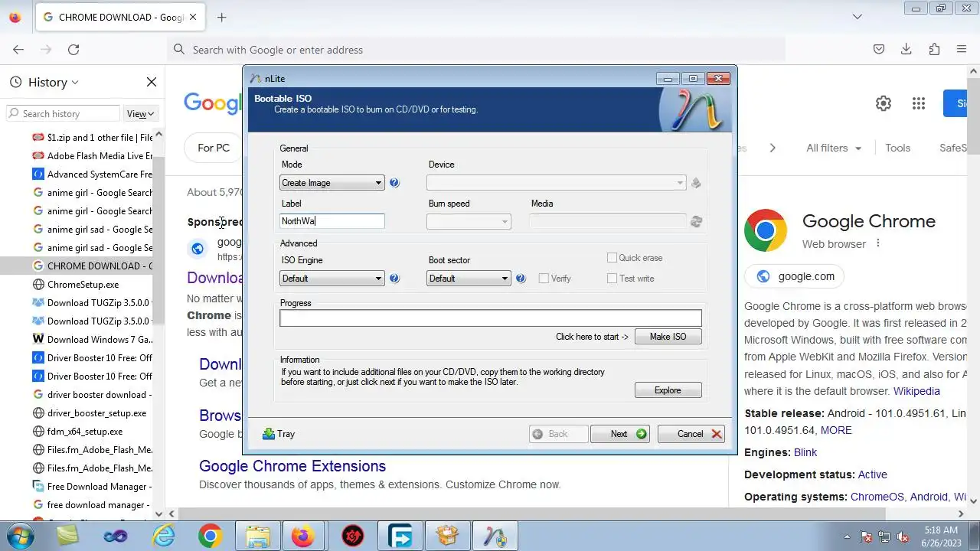Open the Boot sector dropdown
This screenshot has height=551, width=980.
pos(469,279)
